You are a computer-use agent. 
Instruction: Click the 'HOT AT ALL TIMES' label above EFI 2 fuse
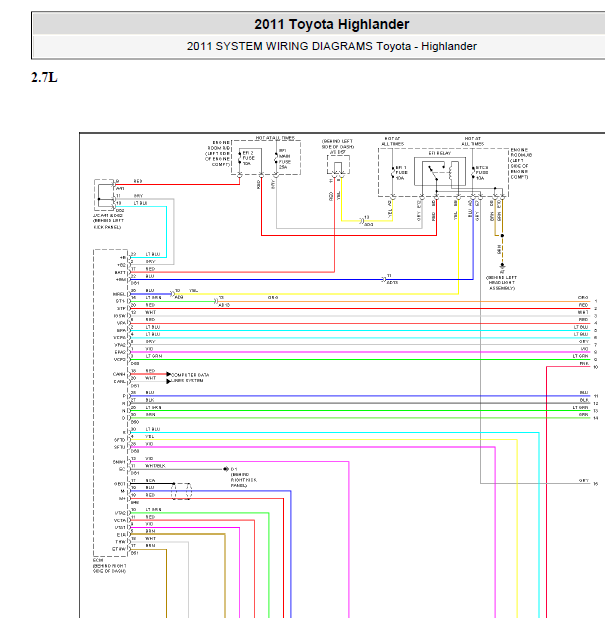(x=275, y=138)
